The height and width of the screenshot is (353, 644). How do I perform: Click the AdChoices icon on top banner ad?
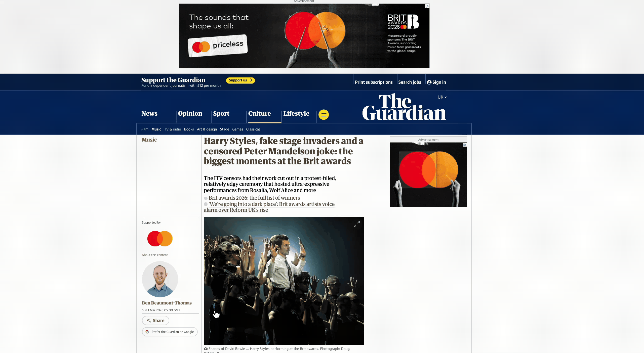click(427, 6)
